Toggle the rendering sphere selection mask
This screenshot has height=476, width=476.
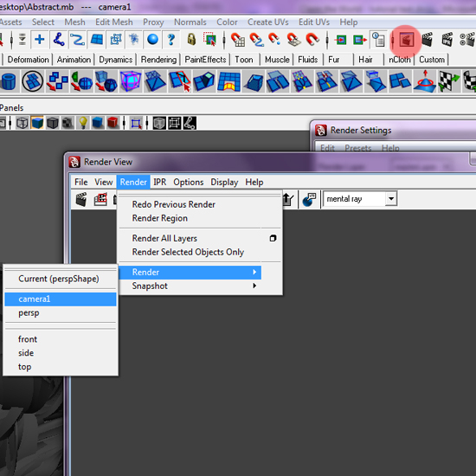click(152, 40)
